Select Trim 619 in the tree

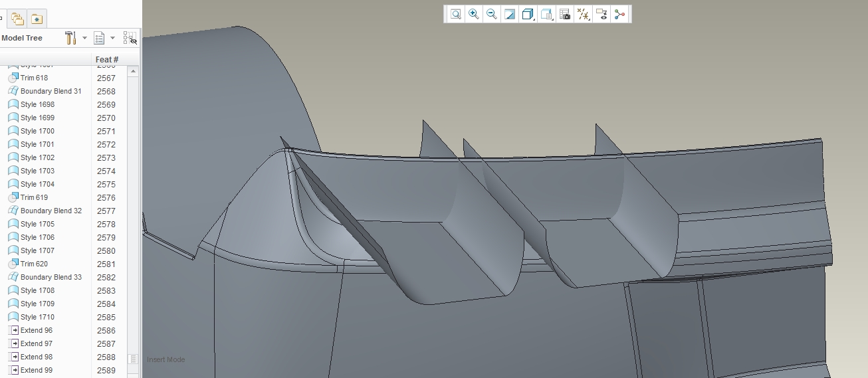[x=34, y=197]
